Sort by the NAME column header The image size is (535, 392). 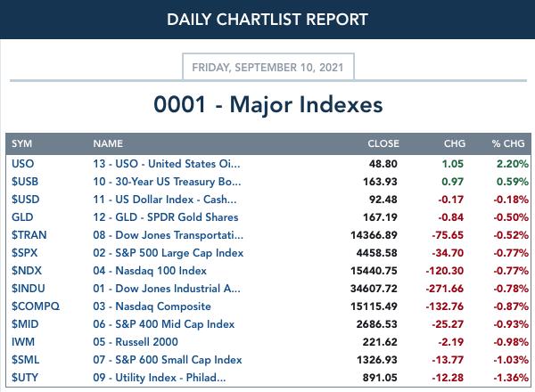(x=108, y=143)
